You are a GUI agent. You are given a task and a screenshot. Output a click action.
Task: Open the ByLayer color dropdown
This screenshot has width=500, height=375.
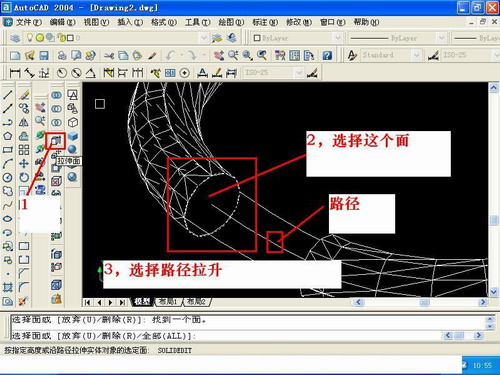click(337, 38)
